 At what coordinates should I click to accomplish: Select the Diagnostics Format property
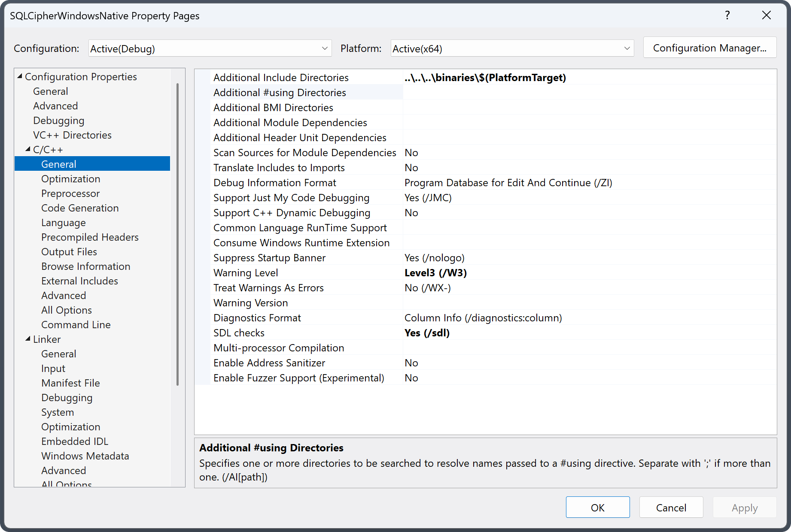257,318
